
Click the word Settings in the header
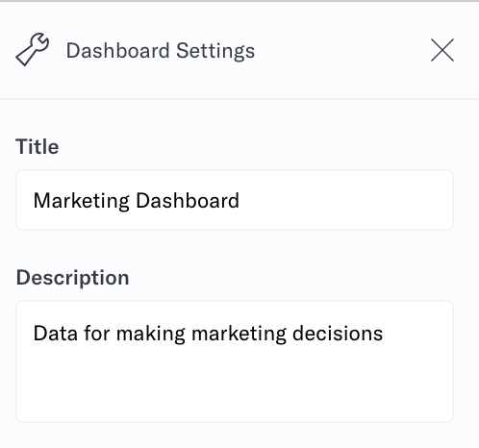point(215,51)
